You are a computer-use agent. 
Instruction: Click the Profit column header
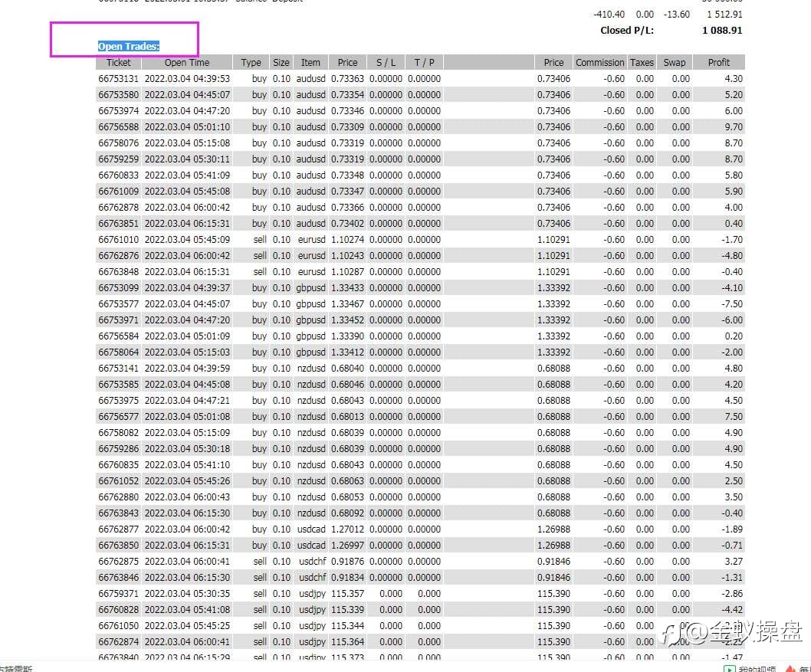719,63
